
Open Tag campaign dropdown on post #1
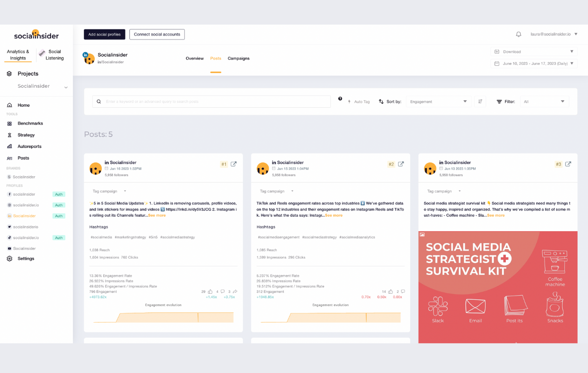109,191
